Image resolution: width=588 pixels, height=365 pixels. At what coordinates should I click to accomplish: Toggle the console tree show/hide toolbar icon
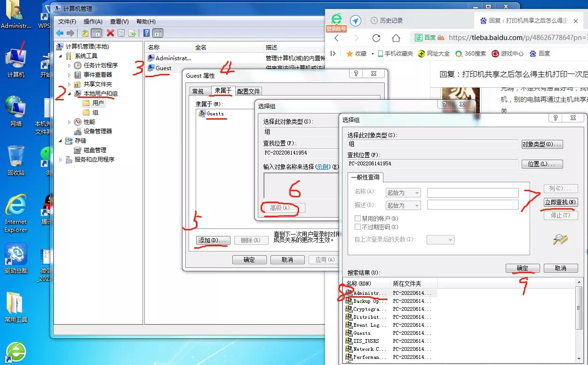[96, 33]
